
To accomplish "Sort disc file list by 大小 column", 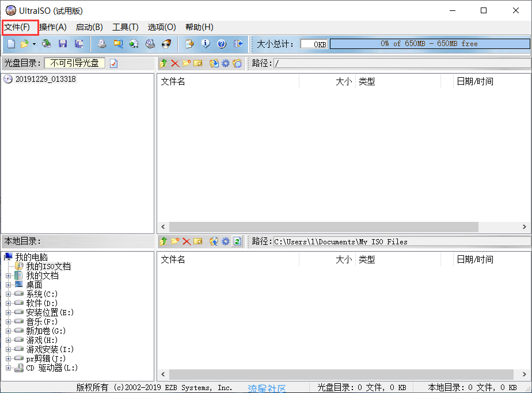I will (x=327, y=81).
